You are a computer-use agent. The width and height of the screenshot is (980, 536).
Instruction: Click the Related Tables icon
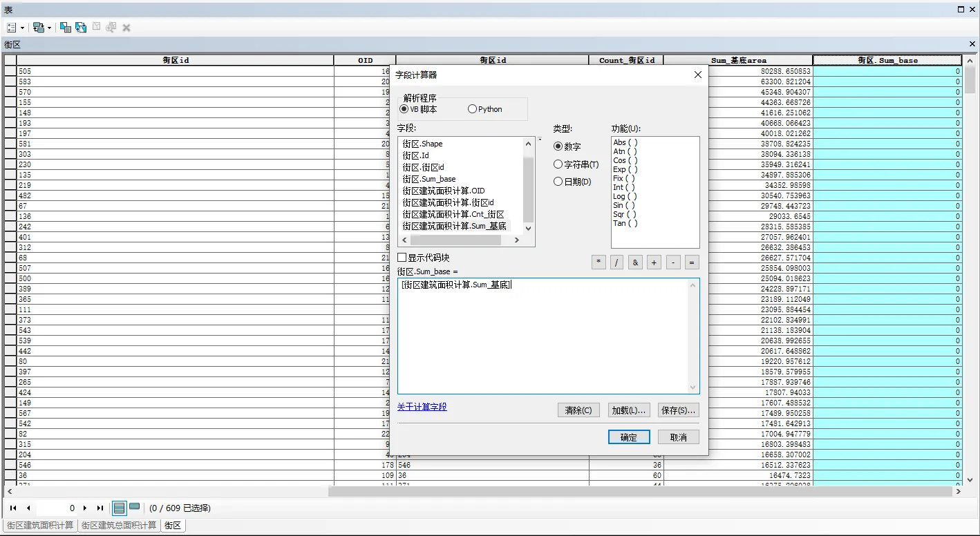pyautogui.click(x=38, y=28)
